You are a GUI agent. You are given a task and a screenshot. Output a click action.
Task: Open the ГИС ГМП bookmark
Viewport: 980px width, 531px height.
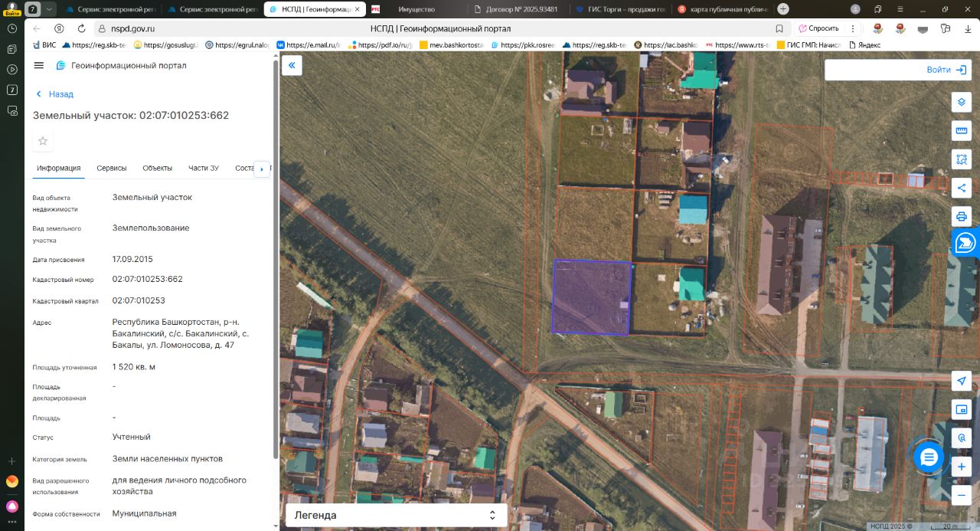pyautogui.click(x=808, y=45)
